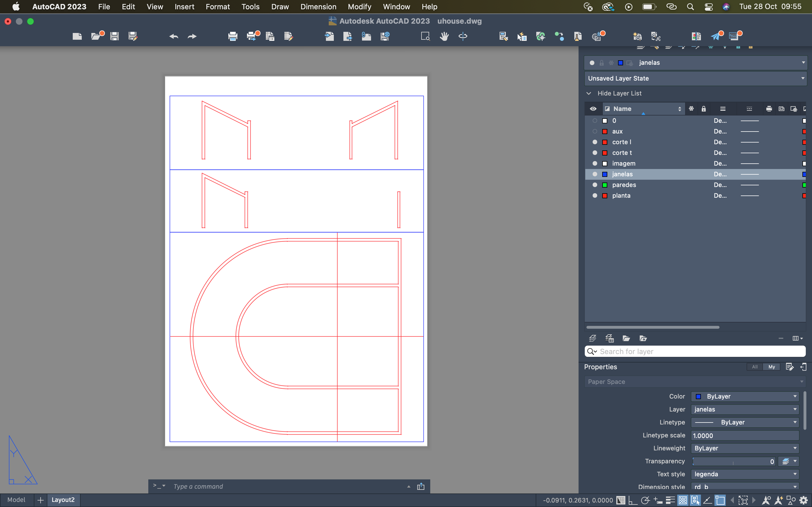Open the Text style legenda dropdown
Screen dimensions: 812x507
(744, 474)
